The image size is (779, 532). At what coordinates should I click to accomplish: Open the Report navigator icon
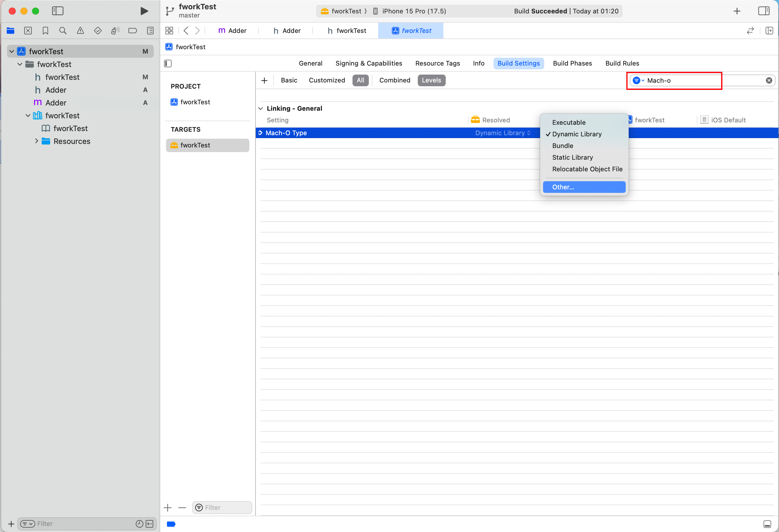tap(150, 31)
